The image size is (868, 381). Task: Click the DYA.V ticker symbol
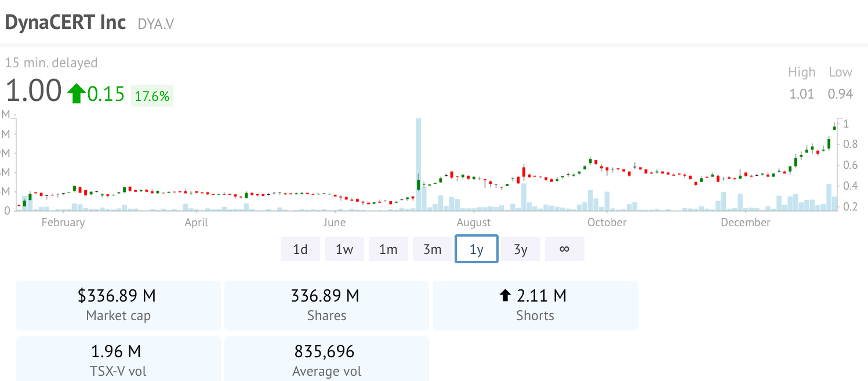click(x=156, y=24)
